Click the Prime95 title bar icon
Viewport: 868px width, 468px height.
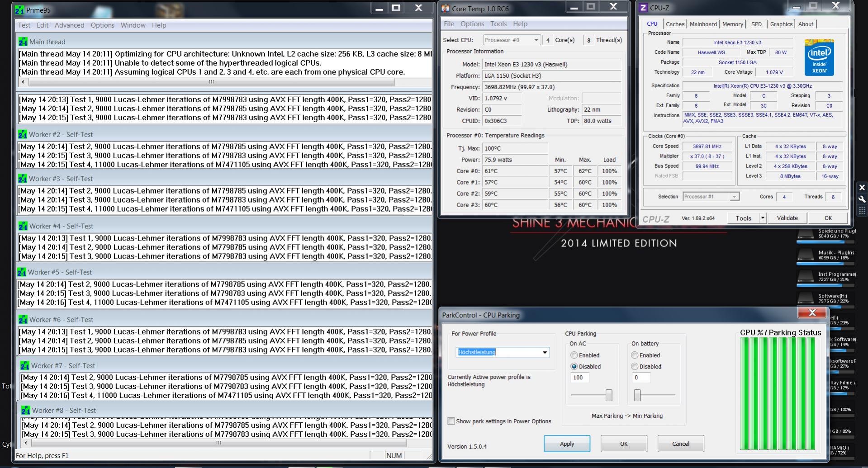point(19,9)
